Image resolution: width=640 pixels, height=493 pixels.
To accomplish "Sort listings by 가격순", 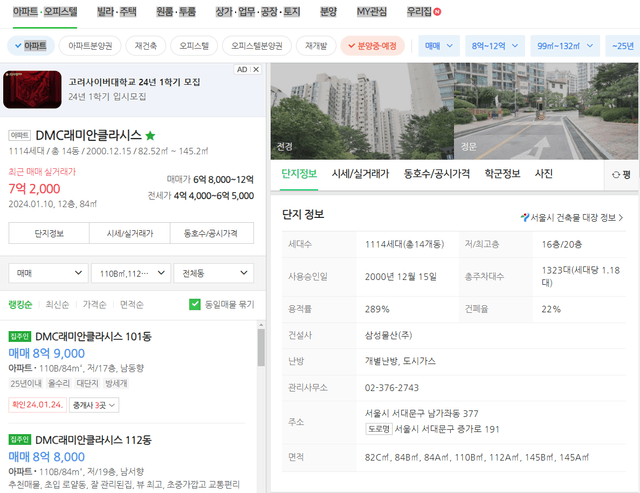I will [x=94, y=304].
